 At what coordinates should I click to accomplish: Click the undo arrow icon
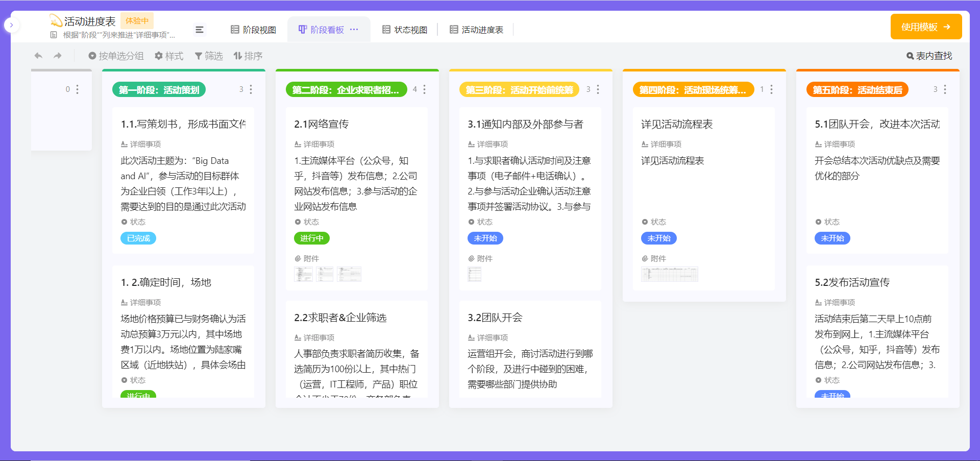38,56
